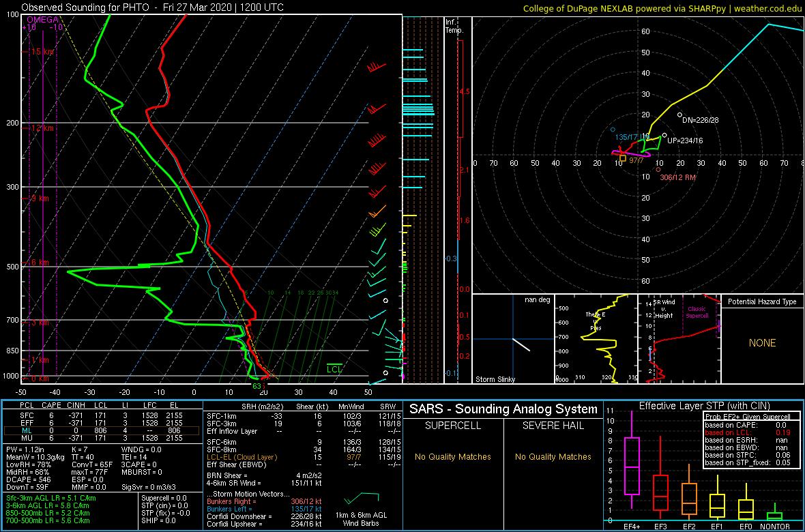Screen dimensions: 805x532
Task: Click the blue 'Bunkers Left =' label
Action: tap(231, 508)
